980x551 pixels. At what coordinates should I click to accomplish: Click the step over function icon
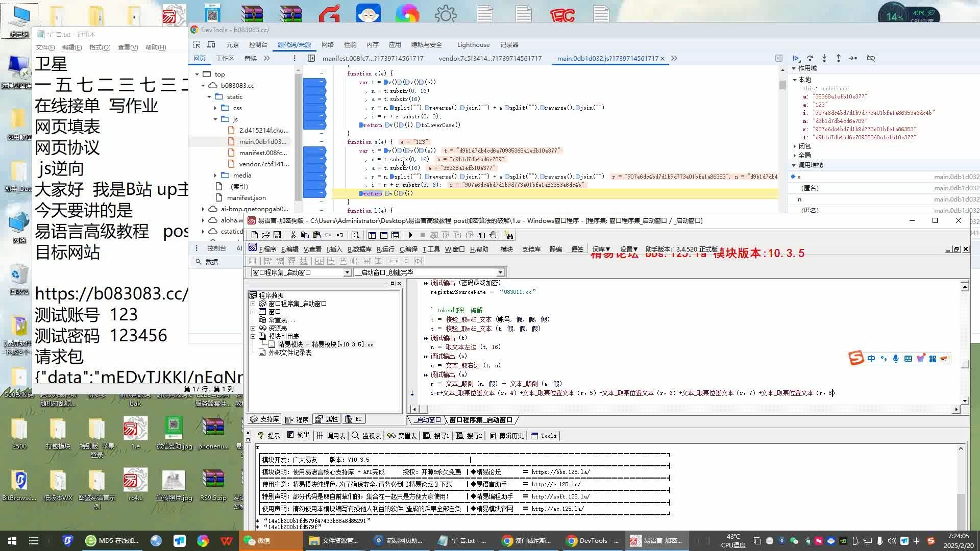pos(810,59)
